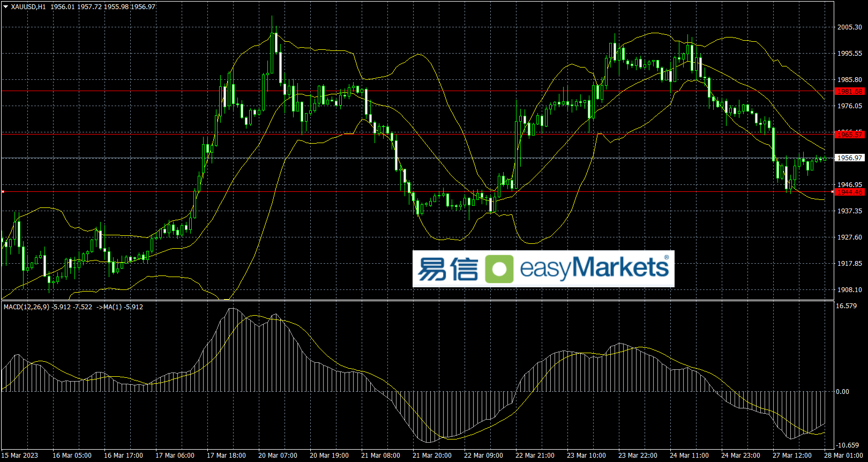
Task: Click the 16 Mar 05:00 time label
Action: click(72, 456)
